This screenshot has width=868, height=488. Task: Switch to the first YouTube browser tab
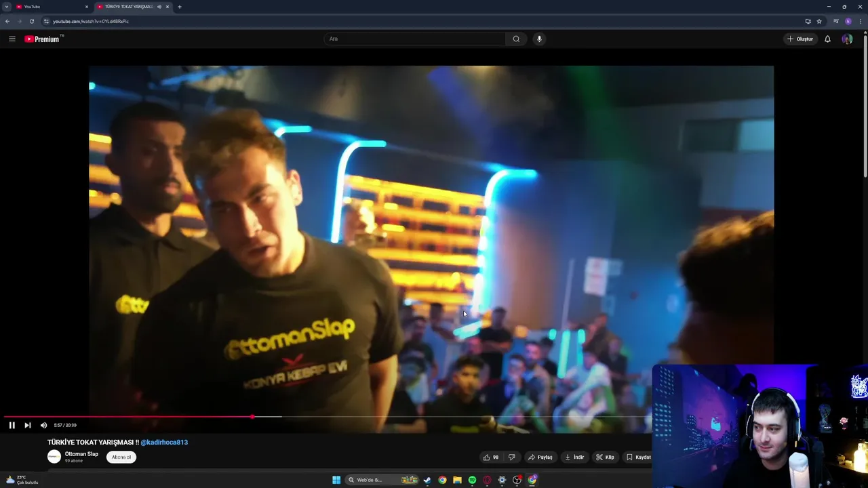click(x=51, y=7)
